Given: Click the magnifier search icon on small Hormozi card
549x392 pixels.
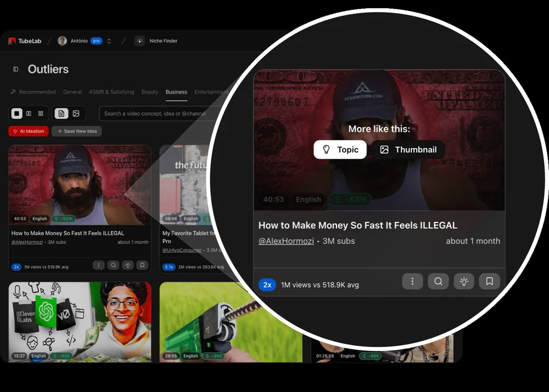Looking at the screenshot, I should coord(113,265).
